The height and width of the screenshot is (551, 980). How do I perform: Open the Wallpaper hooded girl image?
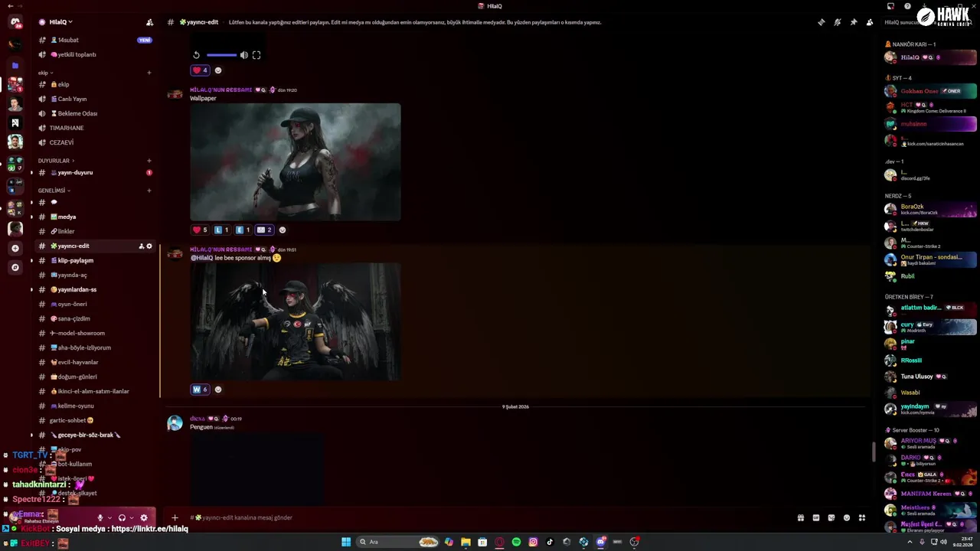[x=296, y=162]
